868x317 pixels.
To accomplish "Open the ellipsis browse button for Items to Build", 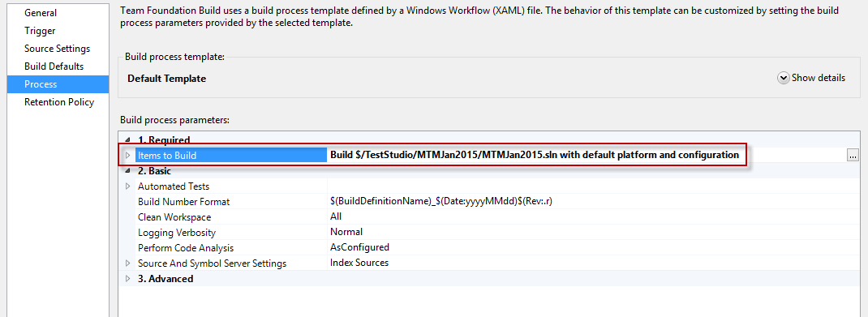I will coord(853,156).
